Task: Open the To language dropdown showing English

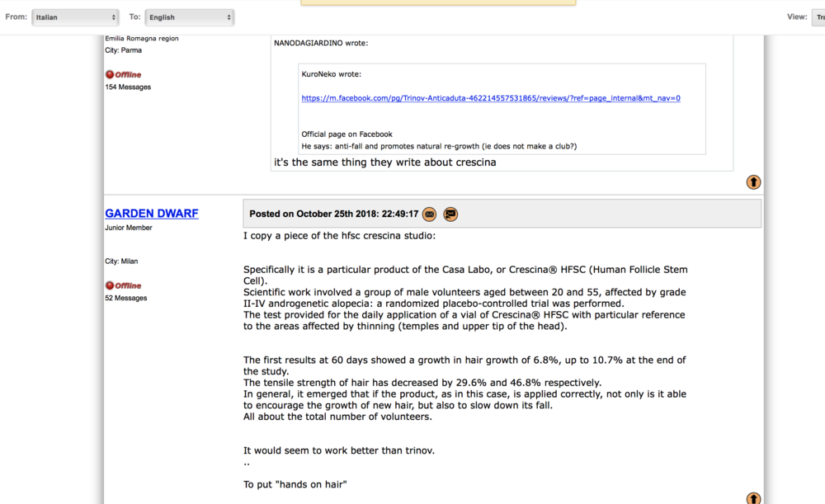Action: click(x=189, y=17)
